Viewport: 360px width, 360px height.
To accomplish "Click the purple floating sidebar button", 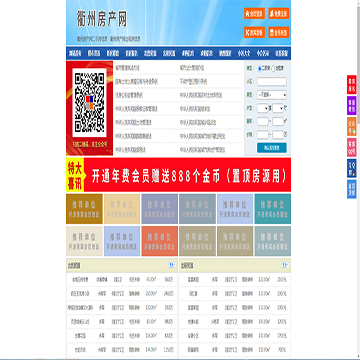I will pos(352,106).
